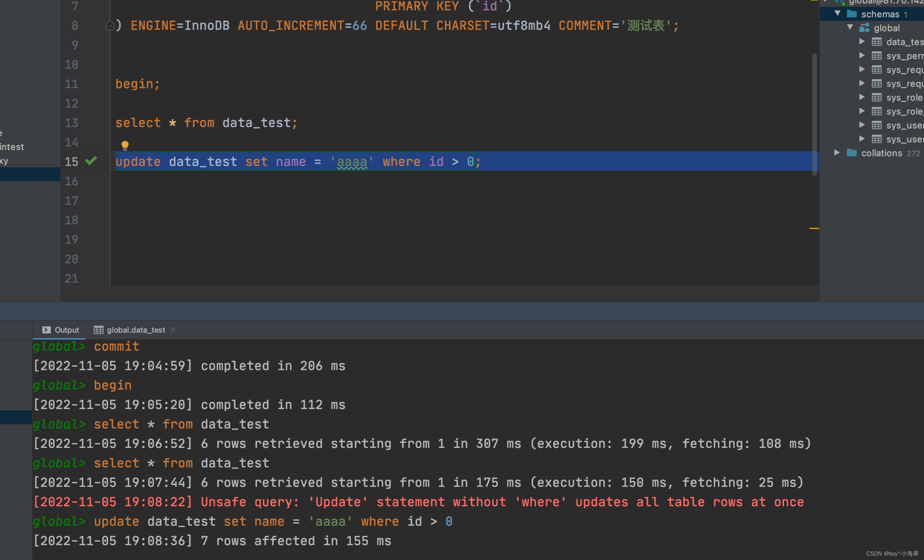This screenshot has height=560, width=924.
Task: Toggle the fold marker on line 8
Action: (x=110, y=25)
